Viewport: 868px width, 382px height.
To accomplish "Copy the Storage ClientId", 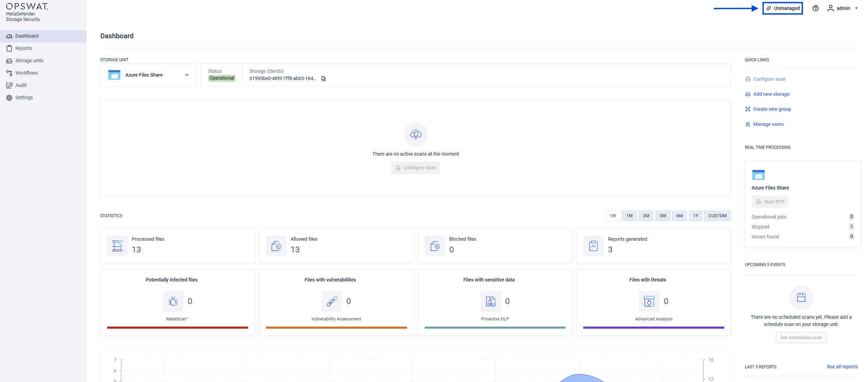I will pos(323,79).
